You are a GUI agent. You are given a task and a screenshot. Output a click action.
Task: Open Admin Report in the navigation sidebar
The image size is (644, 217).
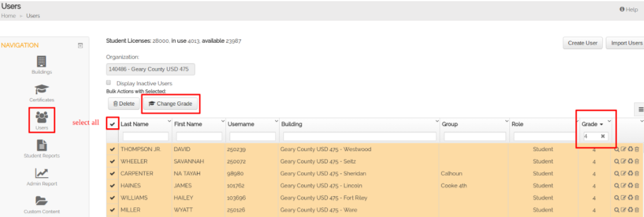click(x=42, y=176)
